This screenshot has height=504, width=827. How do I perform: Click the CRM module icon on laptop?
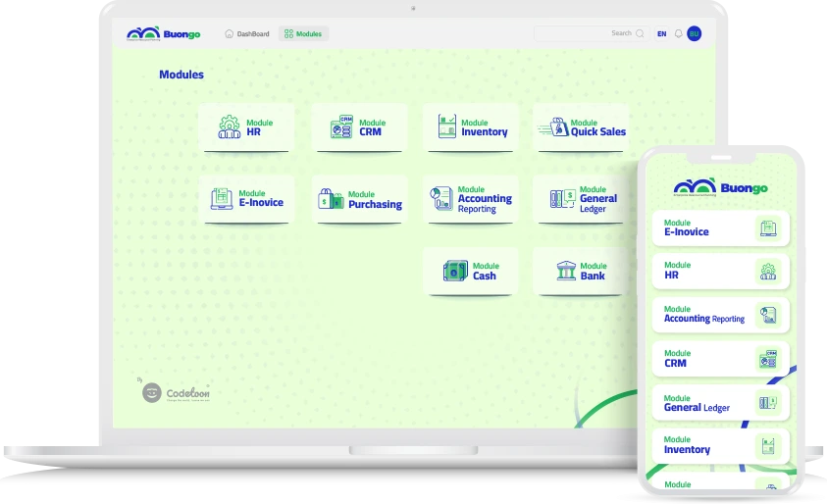(x=341, y=126)
